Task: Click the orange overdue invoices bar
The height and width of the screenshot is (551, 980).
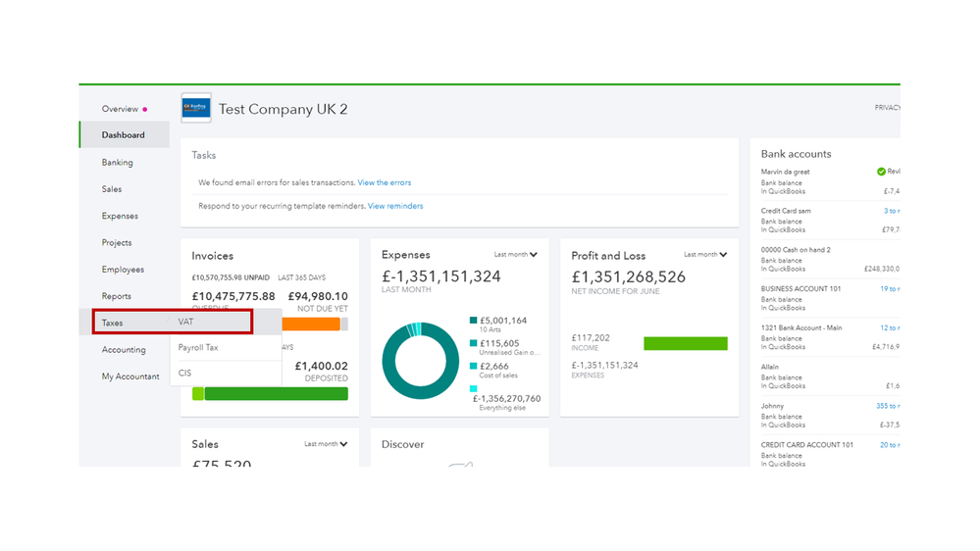Action: 311,324
